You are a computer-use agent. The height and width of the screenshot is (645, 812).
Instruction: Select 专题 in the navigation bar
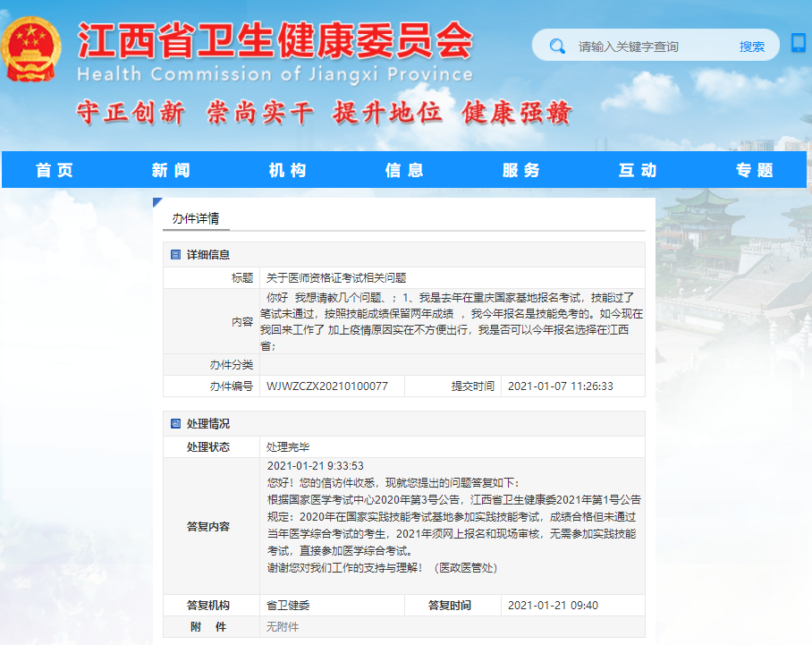tap(754, 170)
